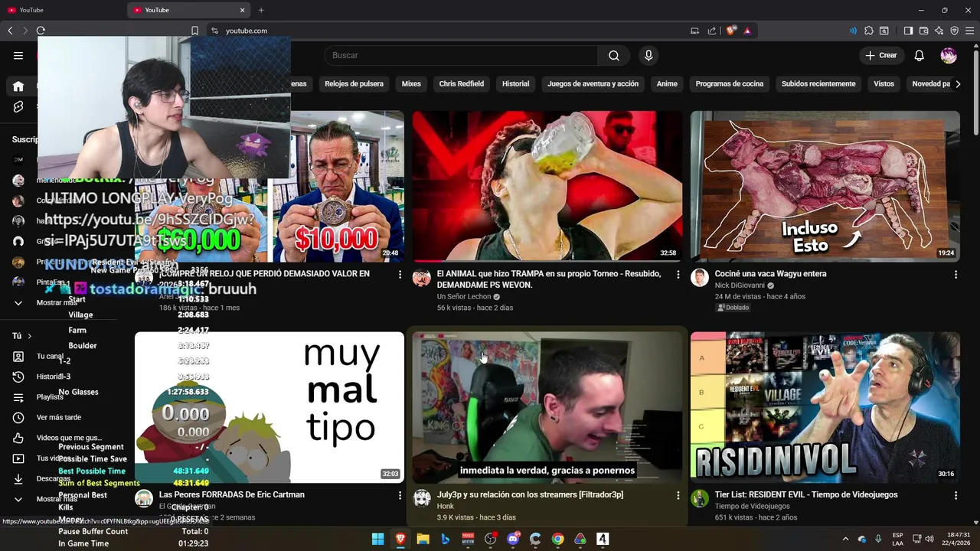Viewport: 980px width, 551px height.
Task: Open File Explorer from taskbar
Action: [x=423, y=539]
